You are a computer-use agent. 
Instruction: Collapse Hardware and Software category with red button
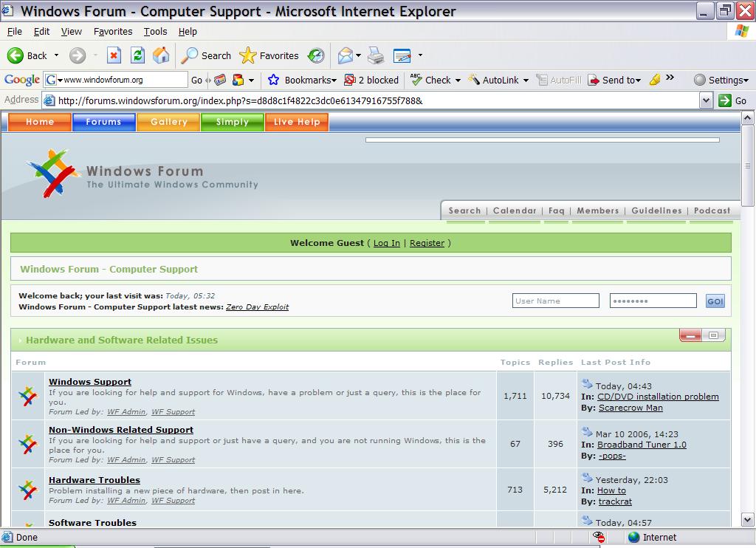pyautogui.click(x=690, y=335)
